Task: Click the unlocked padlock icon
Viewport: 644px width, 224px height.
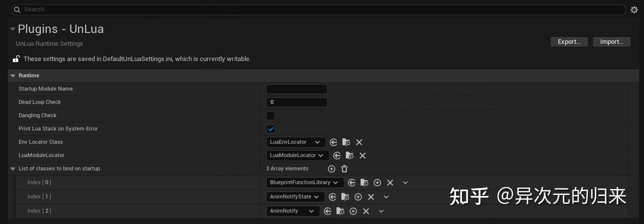Action: [16, 59]
